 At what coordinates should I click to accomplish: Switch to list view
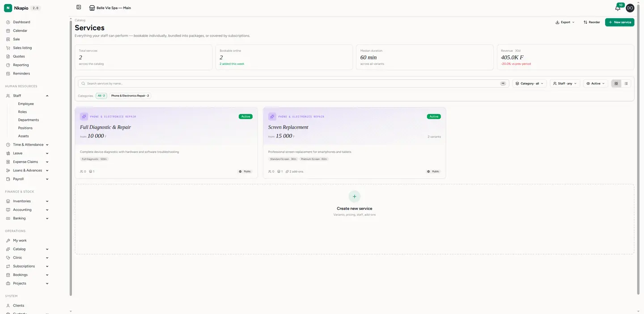(626, 84)
